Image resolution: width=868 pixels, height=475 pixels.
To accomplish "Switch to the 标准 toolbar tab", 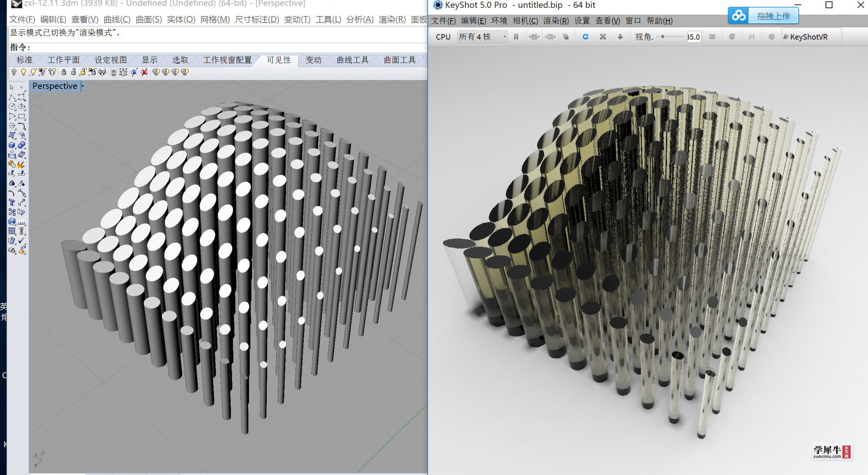I will click(24, 60).
